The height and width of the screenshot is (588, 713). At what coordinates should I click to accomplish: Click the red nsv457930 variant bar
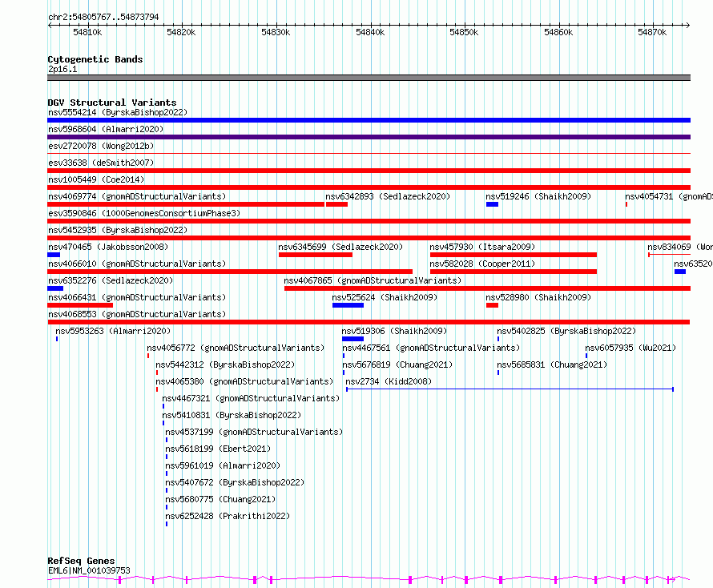coord(514,255)
